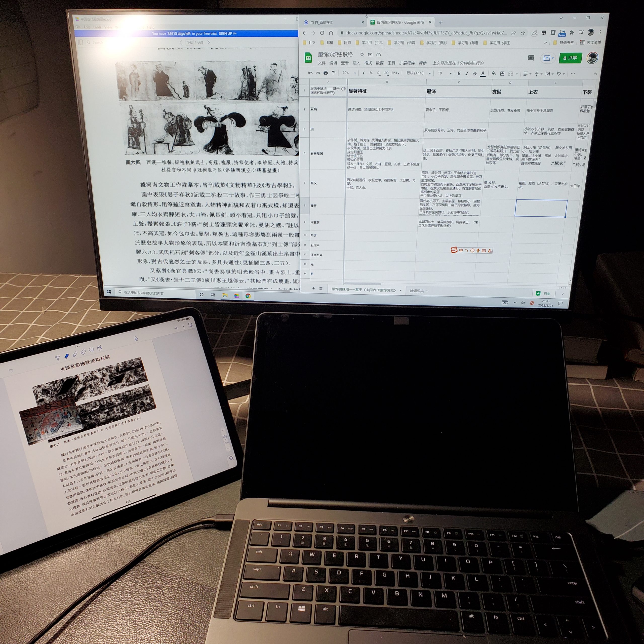Click the Chrome address bar URL

point(427,33)
